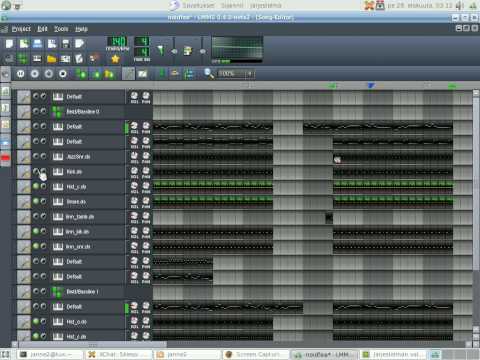This screenshot has height=360, width=480.
Task: Click the tempo 140 display
Action: [x=118, y=41]
